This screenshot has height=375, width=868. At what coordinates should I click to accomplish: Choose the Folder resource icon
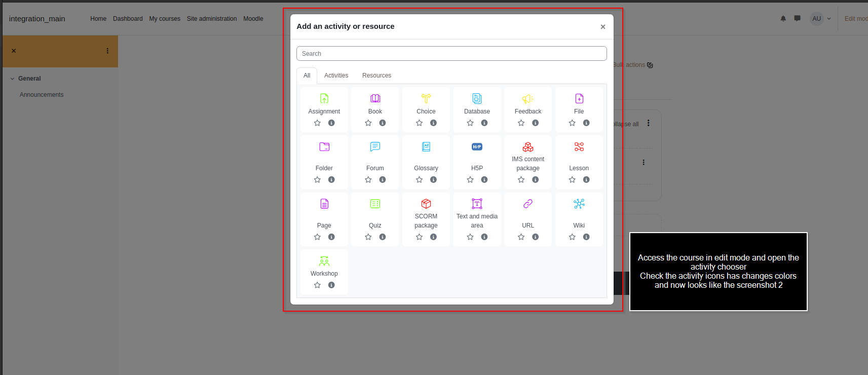pyautogui.click(x=324, y=147)
